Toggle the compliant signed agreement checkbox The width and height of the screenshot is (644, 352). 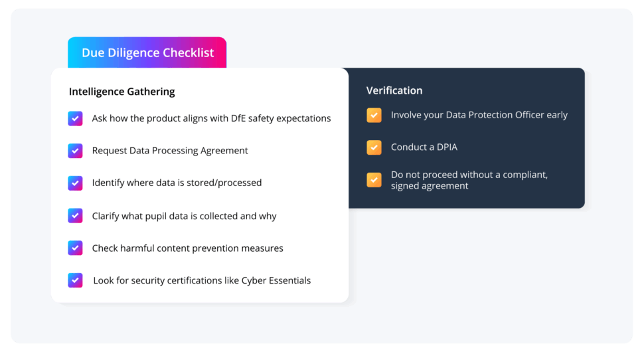374,180
